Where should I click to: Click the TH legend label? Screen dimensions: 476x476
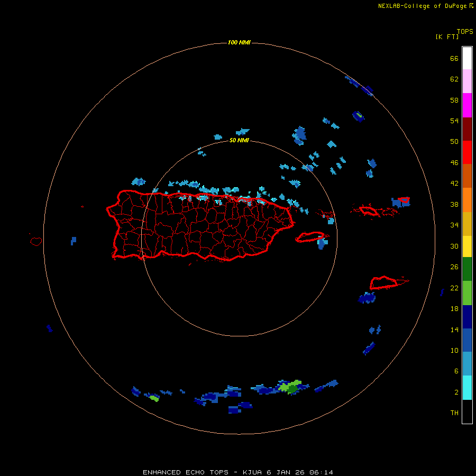[x=454, y=413]
